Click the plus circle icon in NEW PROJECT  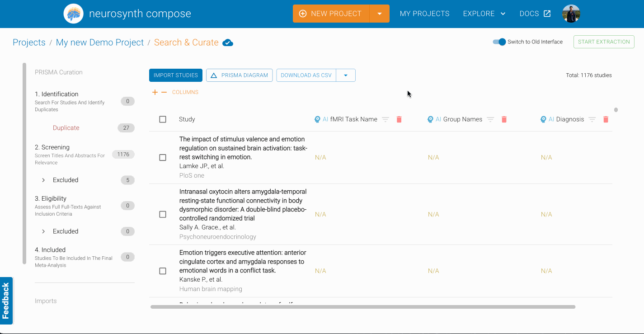tap(303, 14)
